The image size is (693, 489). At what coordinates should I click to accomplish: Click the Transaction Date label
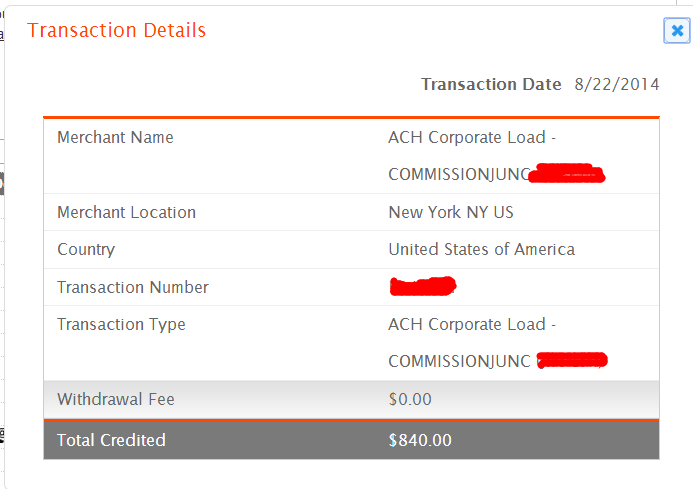(491, 84)
